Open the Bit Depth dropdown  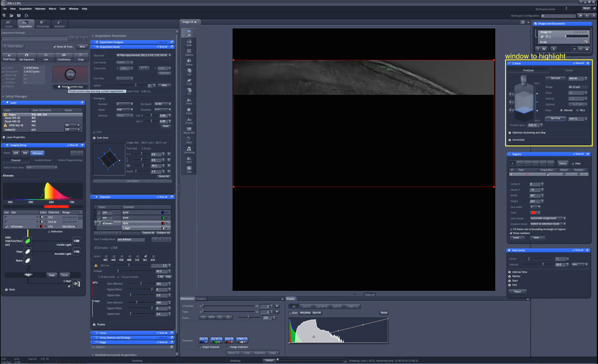point(163,104)
